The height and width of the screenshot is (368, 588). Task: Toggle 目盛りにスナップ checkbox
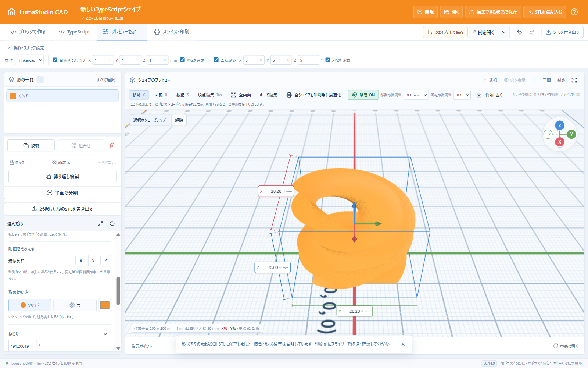point(55,60)
